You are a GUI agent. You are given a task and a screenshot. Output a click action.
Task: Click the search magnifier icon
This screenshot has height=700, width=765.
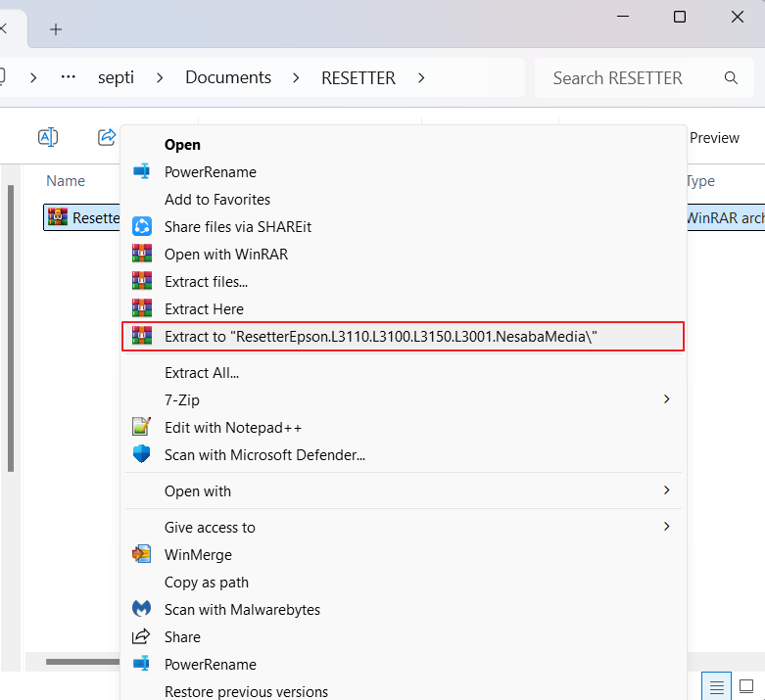pos(731,78)
